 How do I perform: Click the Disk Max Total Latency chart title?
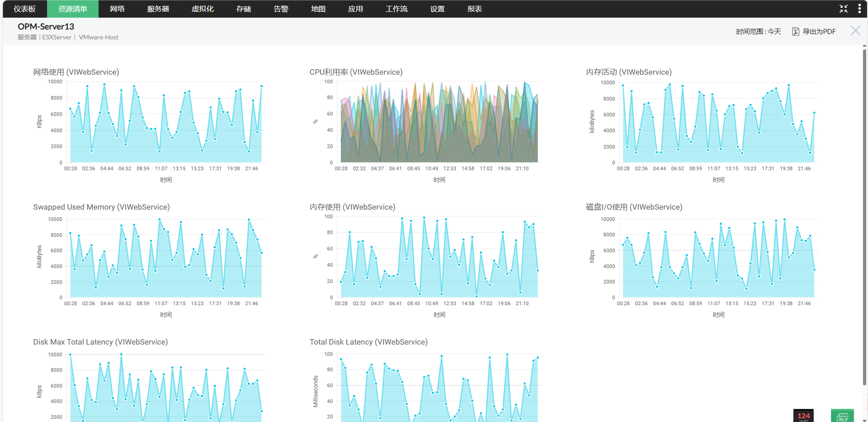(x=100, y=342)
